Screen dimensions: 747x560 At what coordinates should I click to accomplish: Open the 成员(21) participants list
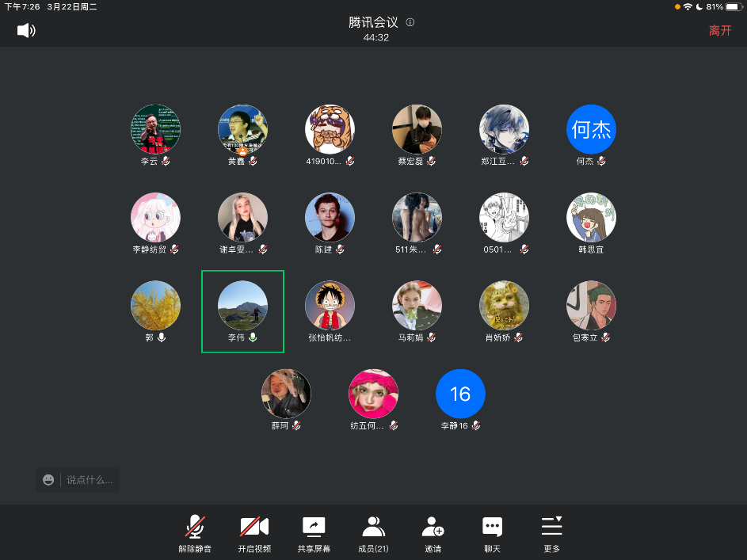[373, 527]
